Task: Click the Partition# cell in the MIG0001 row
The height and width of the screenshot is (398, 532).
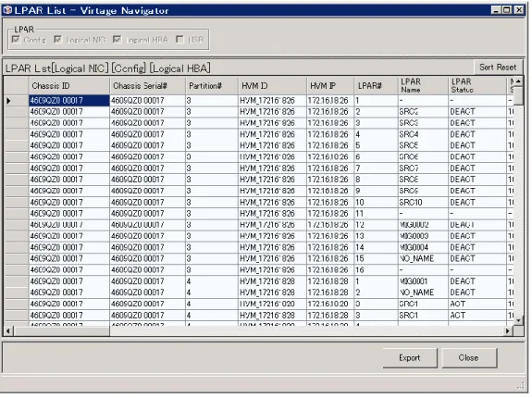Action: coord(212,281)
